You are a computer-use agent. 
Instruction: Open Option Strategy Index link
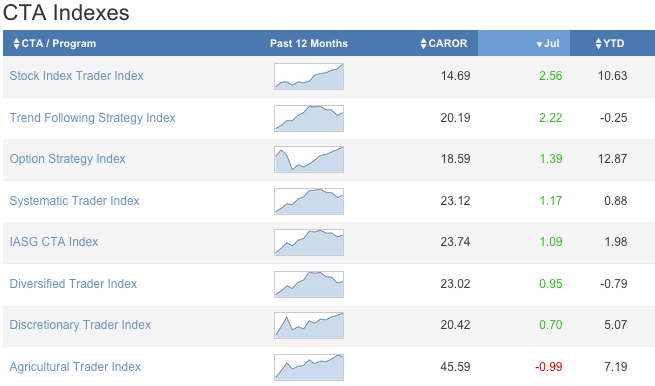click(67, 159)
